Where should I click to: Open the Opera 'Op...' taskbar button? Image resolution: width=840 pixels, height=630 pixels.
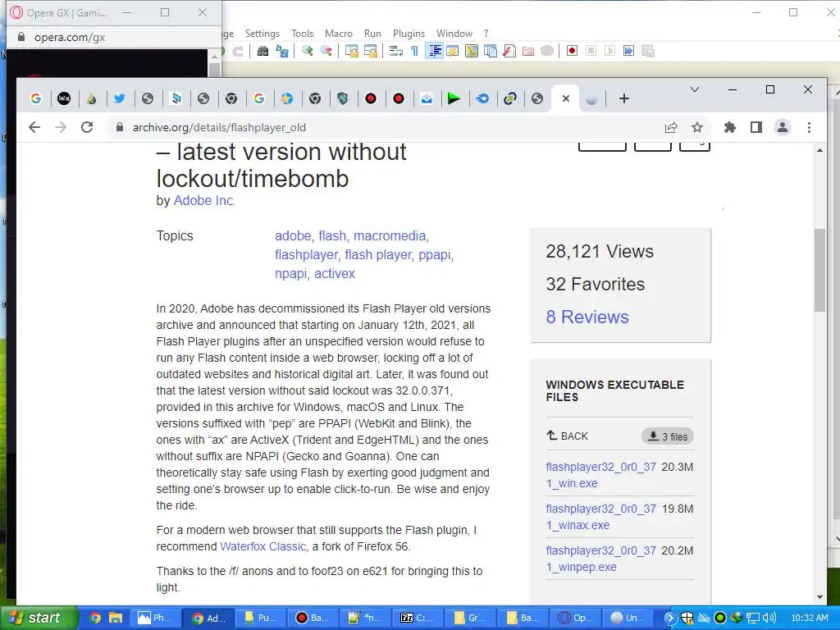coord(577,618)
